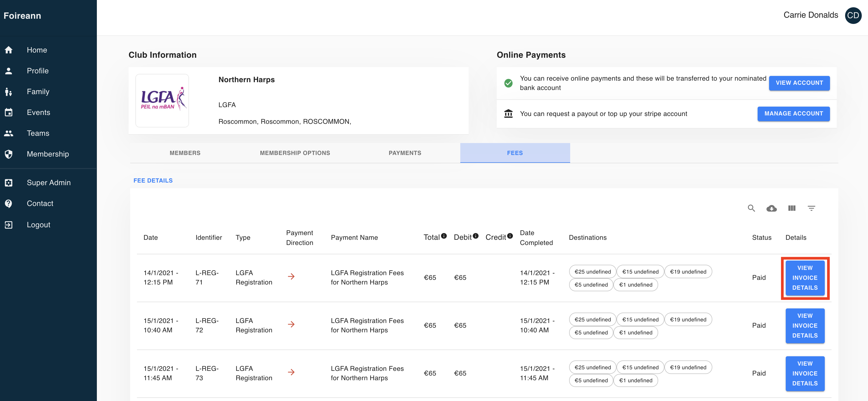Click the Carrie Donalds user name
868x401 pixels.
point(811,15)
